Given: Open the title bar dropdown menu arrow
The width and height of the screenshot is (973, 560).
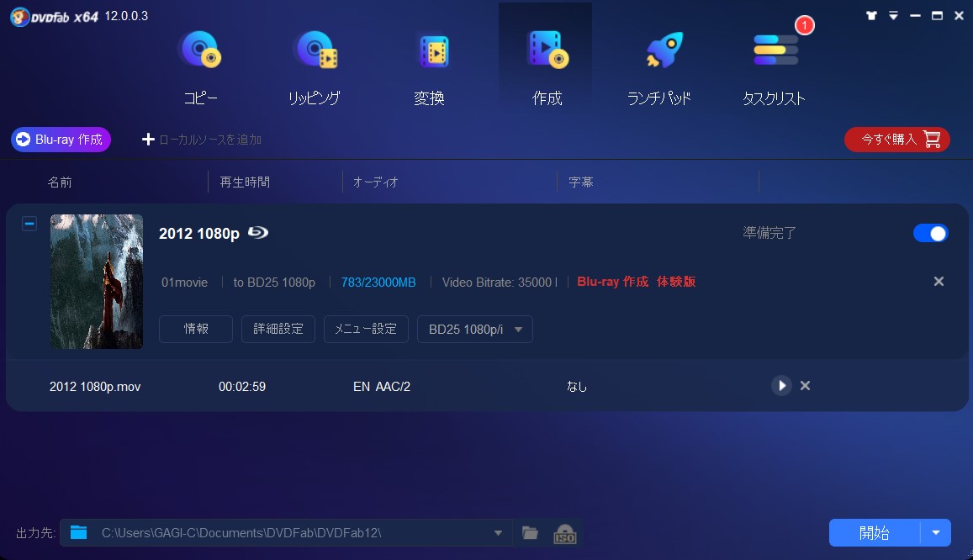Looking at the screenshot, I should pyautogui.click(x=894, y=15).
